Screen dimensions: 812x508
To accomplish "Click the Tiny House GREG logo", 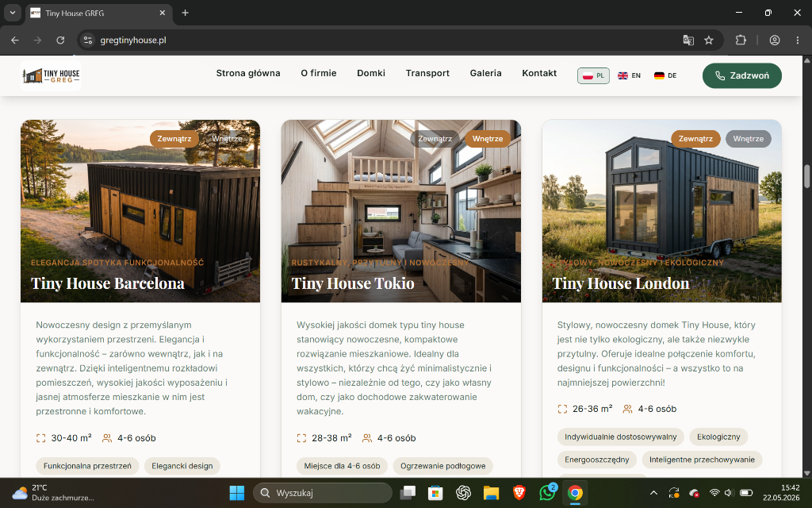I will [51, 75].
